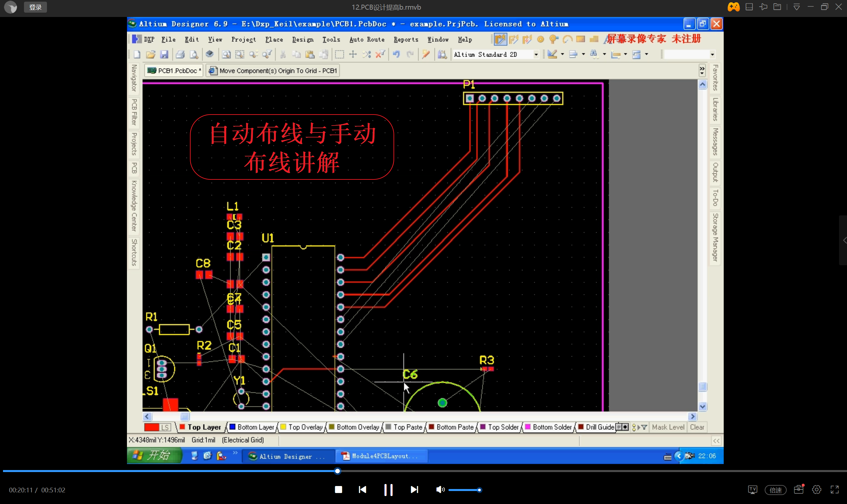Click the red current layer color swatch

click(152, 427)
